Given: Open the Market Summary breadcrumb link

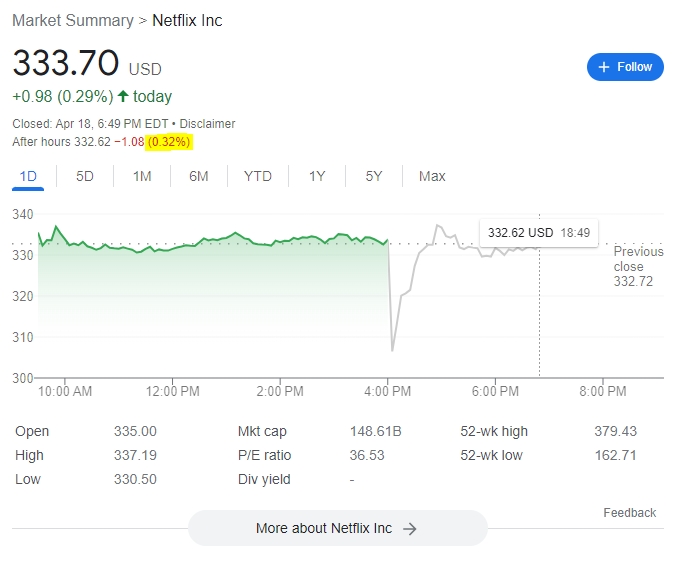Looking at the screenshot, I should point(73,21).
